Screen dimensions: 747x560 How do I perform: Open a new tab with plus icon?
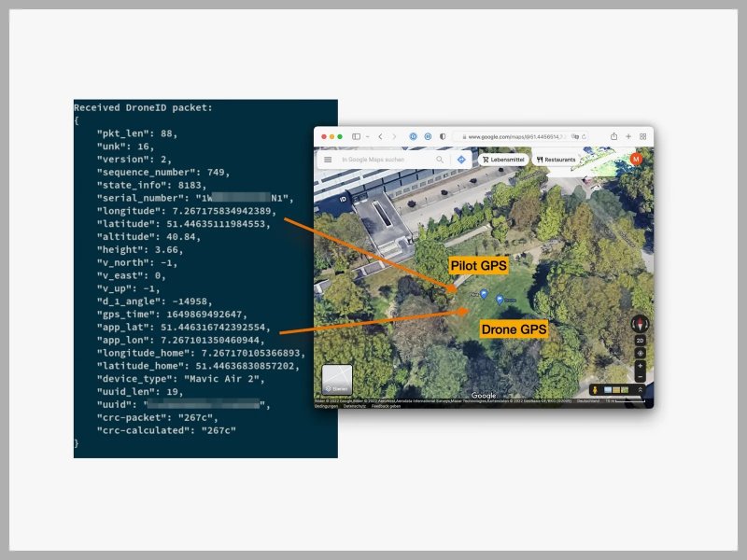click(x=628, y=136)
